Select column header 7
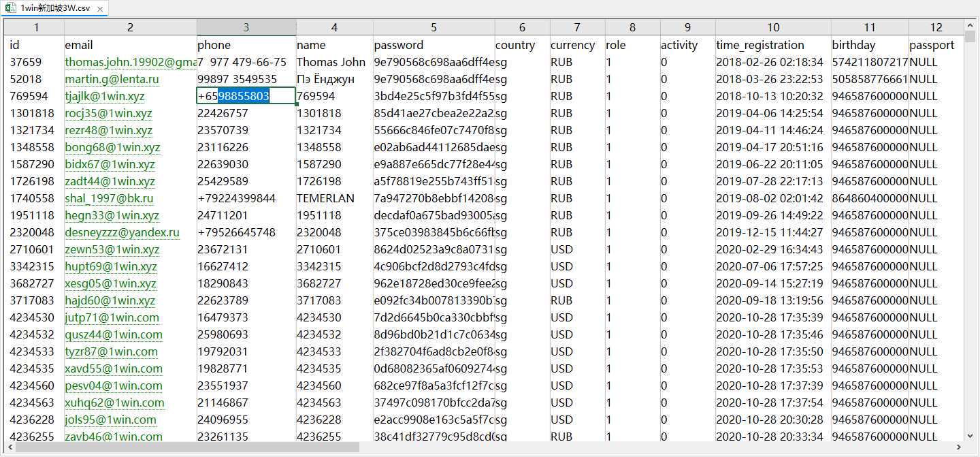Image resolution: width=980 pixels, height=457 pixels. click(x=577, y=28)
